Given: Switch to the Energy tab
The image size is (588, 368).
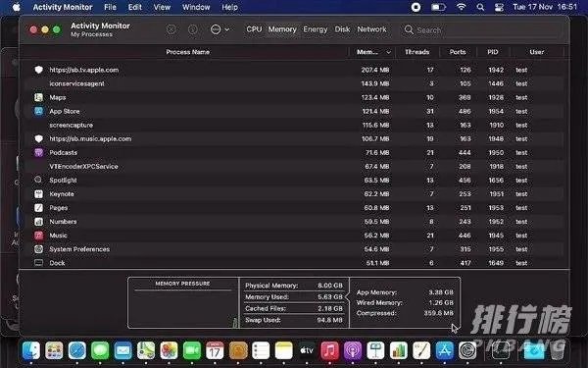Looking at the screenshot, I should [x=315, y=29].
